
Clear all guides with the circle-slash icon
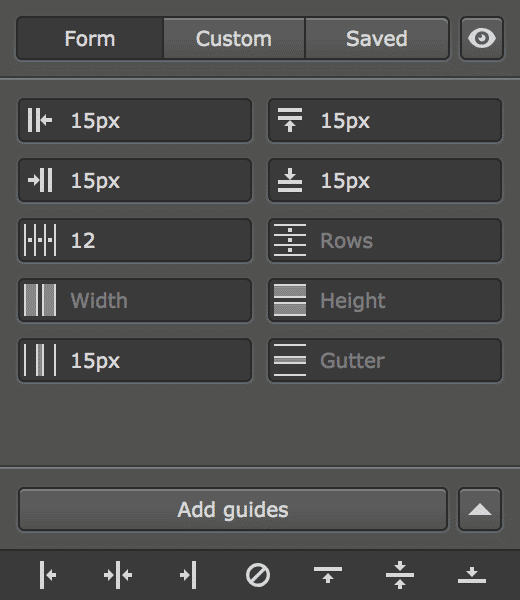pos(258,575)
